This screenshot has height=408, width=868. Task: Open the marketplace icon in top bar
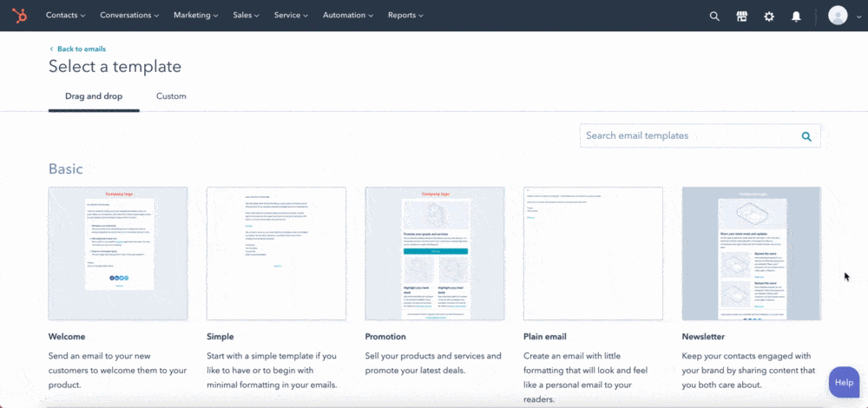742,16
